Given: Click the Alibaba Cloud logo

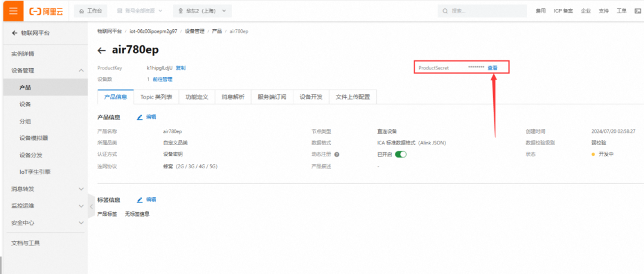Looking at the screenshot, I should click(46, 11).
